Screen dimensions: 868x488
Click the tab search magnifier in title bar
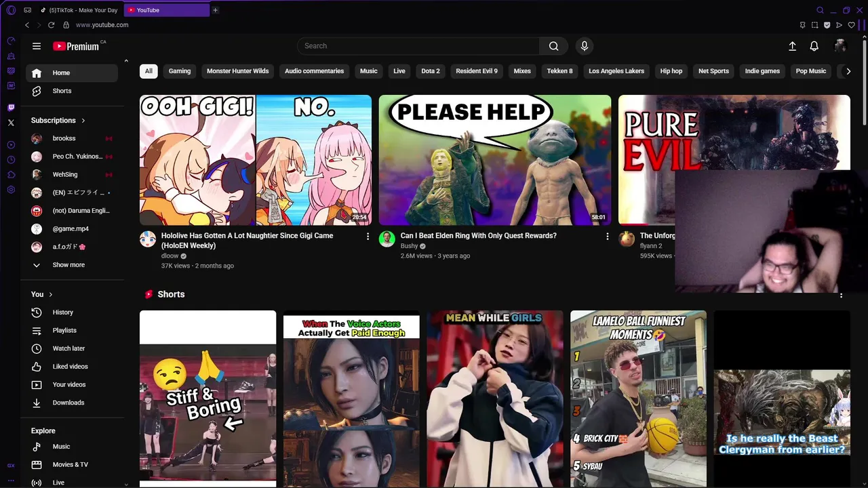820,10
